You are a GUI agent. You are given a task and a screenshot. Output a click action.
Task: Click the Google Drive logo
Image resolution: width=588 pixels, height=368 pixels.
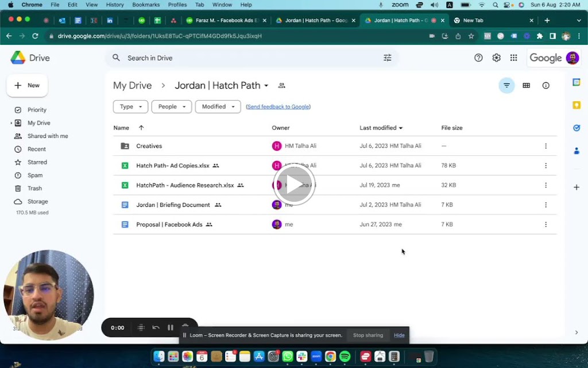[x=18, y=58]
